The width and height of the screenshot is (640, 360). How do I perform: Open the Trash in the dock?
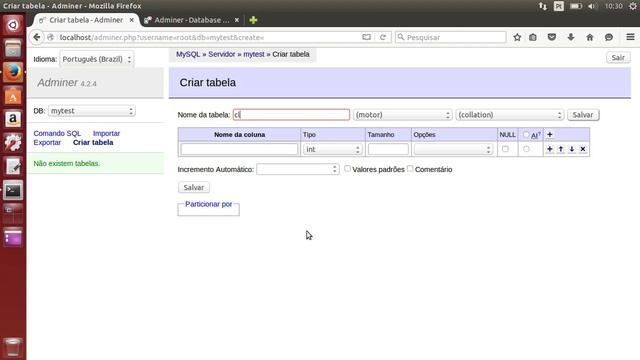point(13,347)
